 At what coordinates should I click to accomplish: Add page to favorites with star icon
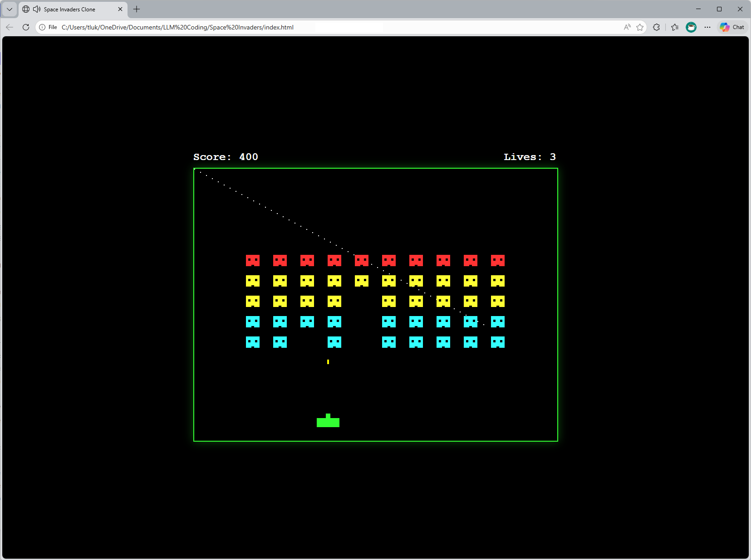click(x=640, y=27)
